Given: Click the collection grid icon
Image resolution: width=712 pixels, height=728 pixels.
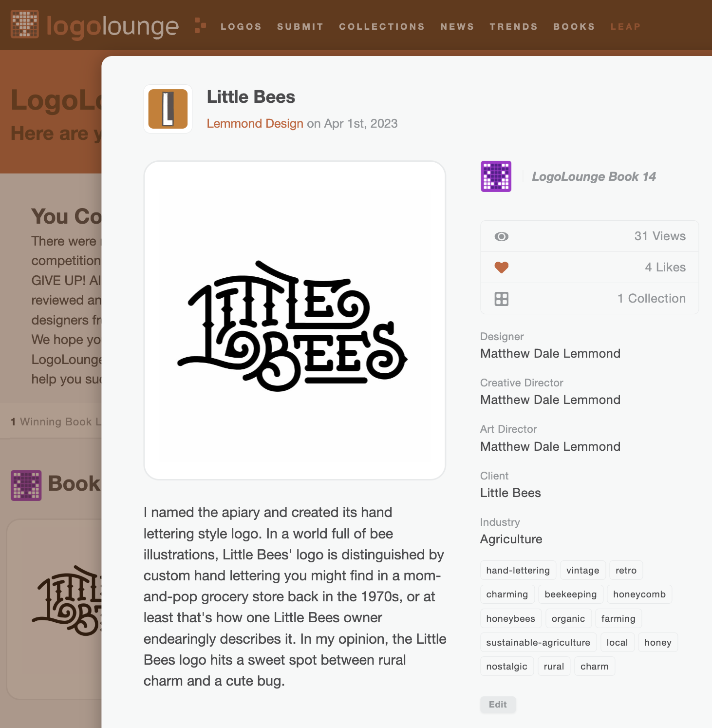Looking at the screenshot, I should tap(501, 299).
